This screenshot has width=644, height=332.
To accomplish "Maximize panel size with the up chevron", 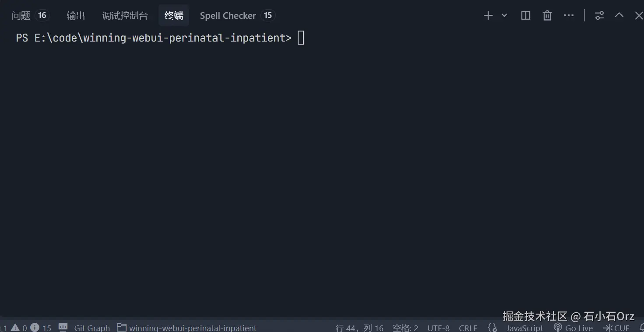I will pyautogui.click(x=619, y=15).
